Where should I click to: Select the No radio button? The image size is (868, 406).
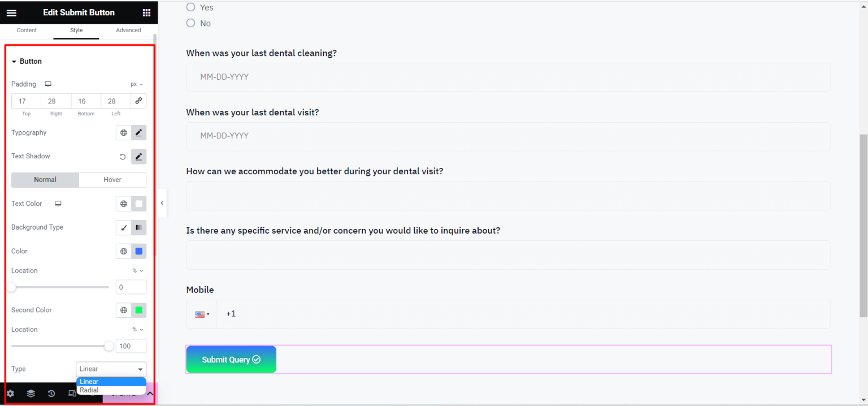(x=190, y=23)
